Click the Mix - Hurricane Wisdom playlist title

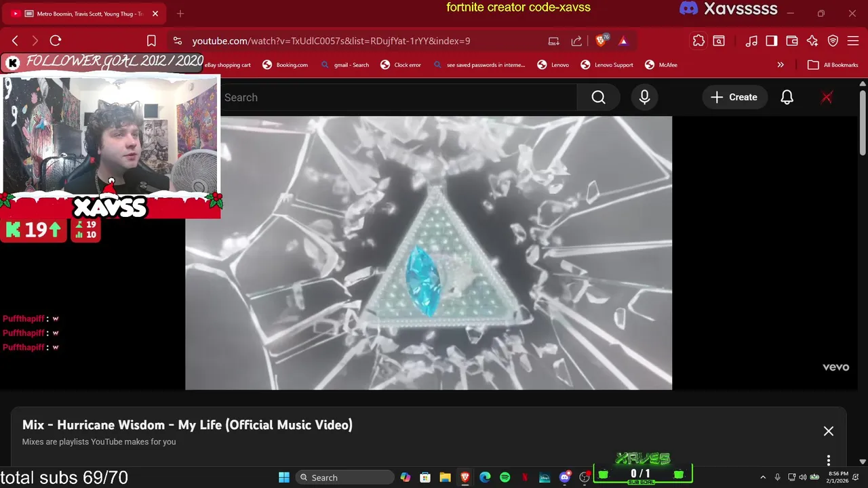[187, 425]
